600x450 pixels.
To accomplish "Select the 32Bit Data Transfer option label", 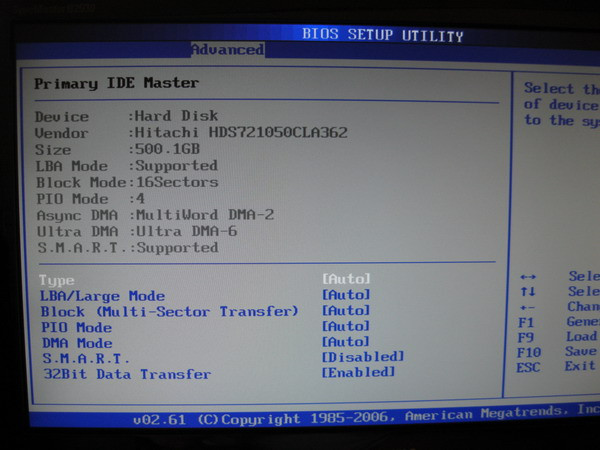I will click(x=127, y=374).
